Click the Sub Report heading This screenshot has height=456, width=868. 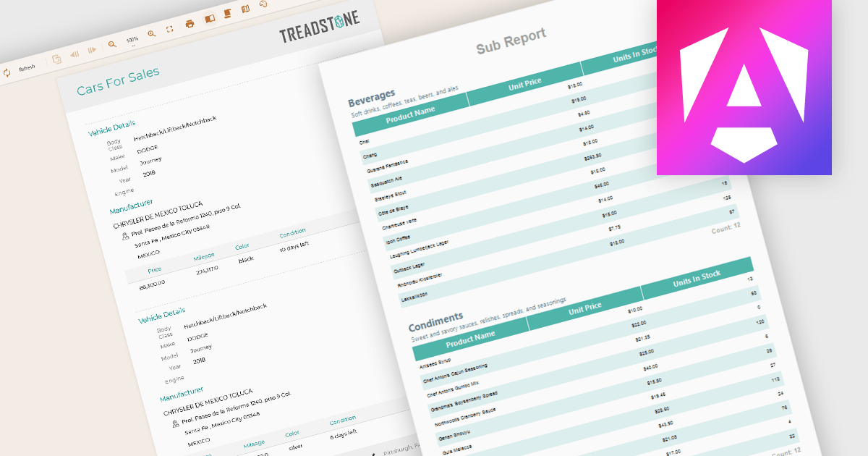click(x=511, y=43)
